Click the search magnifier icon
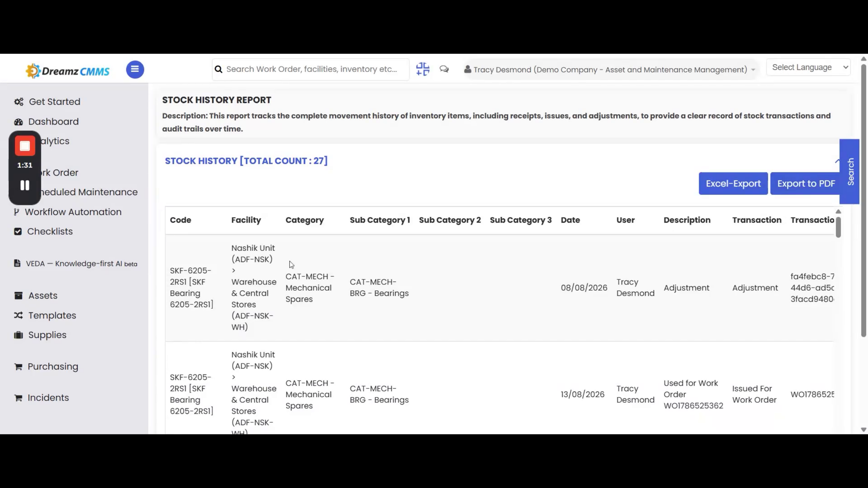 218,69
